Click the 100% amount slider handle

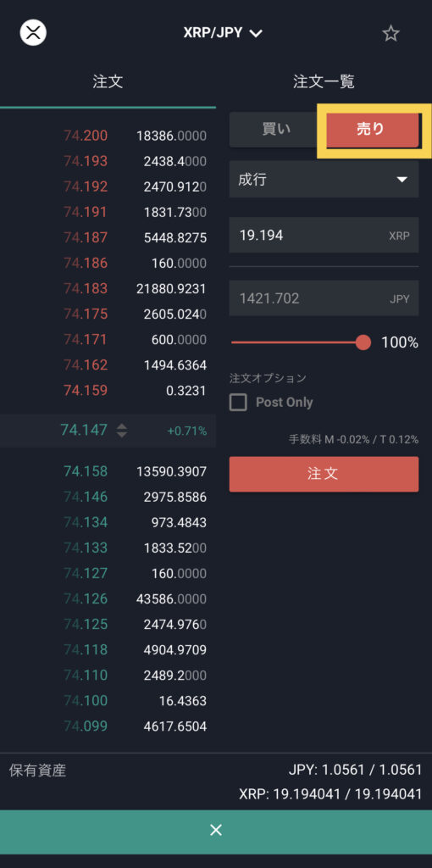pyautogui.click(x=363, y=342)
